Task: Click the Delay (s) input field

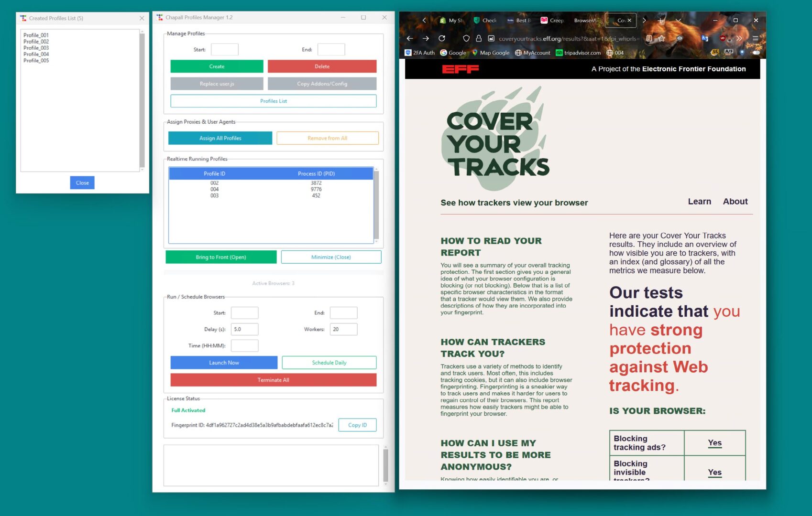Action: pyautogui.click(x=244, y=329)
